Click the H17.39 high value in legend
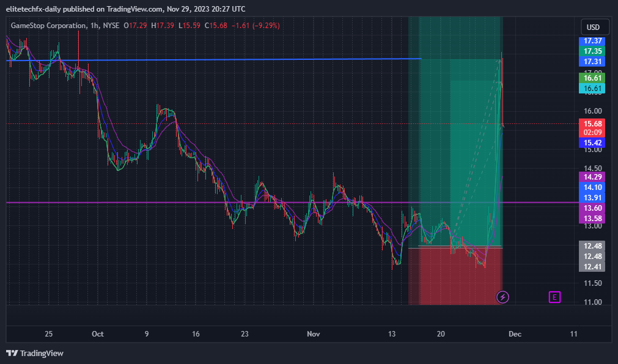The width and height of the screenshot is (618, 364). point(163,26)
